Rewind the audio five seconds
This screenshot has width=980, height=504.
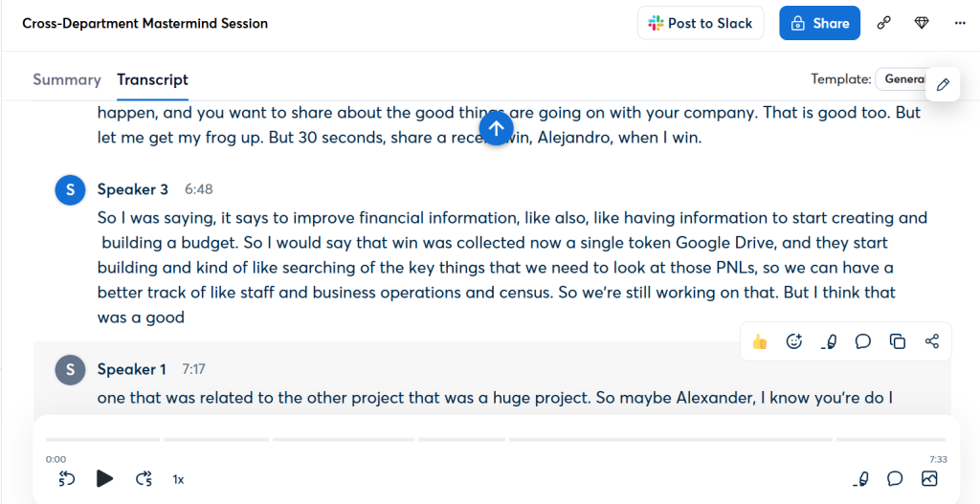click(x=67, y=479)
